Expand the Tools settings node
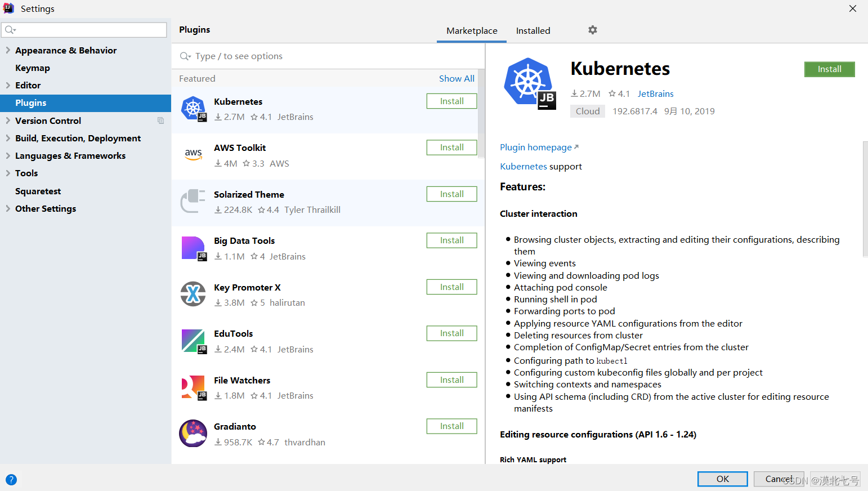This screenshot has width=868, height=491. [8, 173]
